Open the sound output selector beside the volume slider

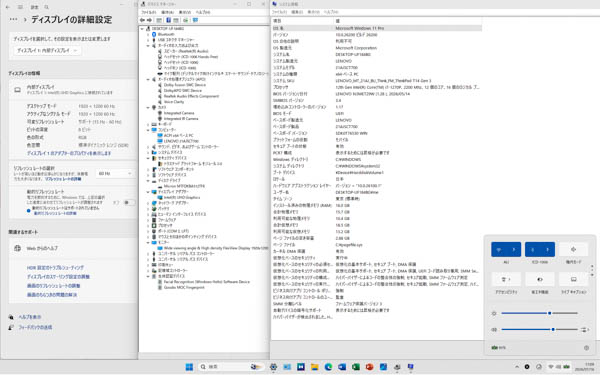tap(584, 329)
